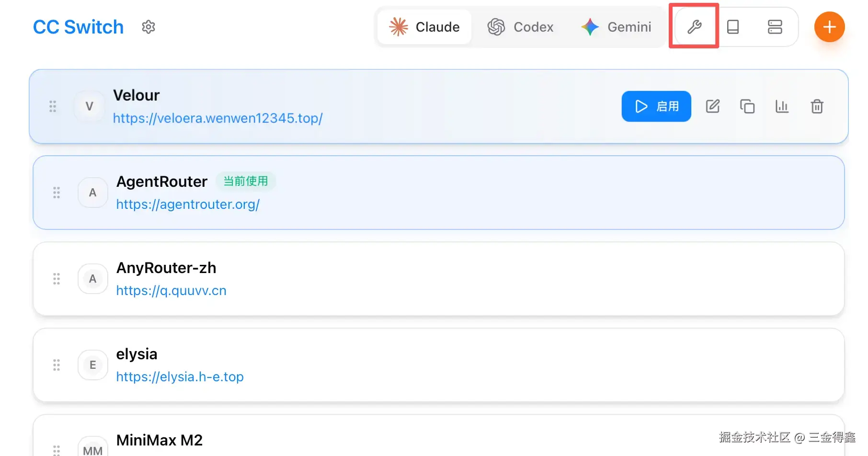The height and width of the screenshot is (456, 868).
Task: Grab the AgentRouter row drag handle
Action: [57, 193]
